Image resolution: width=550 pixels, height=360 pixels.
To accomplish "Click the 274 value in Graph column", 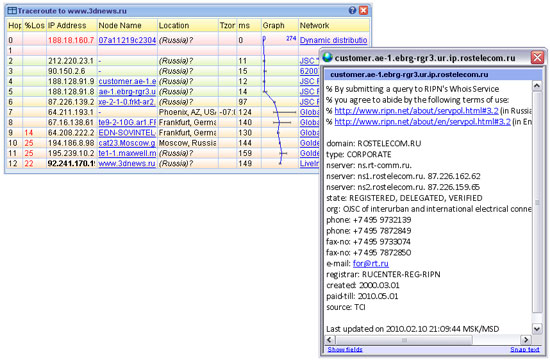I will coord(291,38).
